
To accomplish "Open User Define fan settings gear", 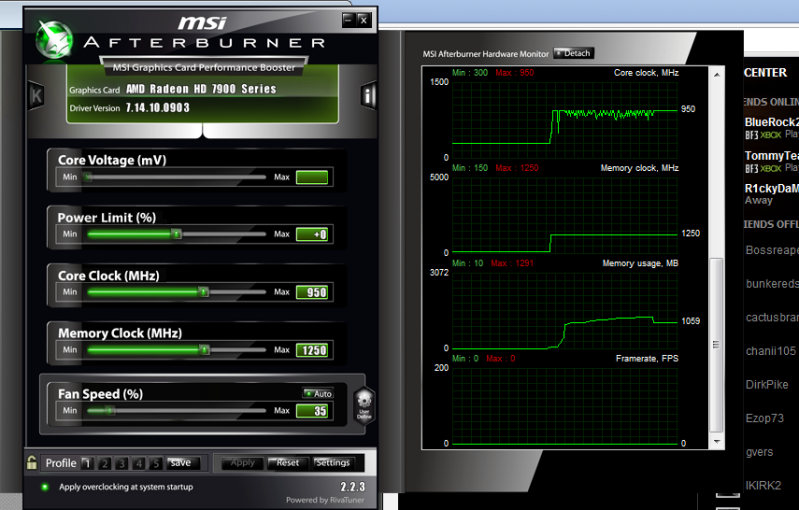I will tap(364, 406).
